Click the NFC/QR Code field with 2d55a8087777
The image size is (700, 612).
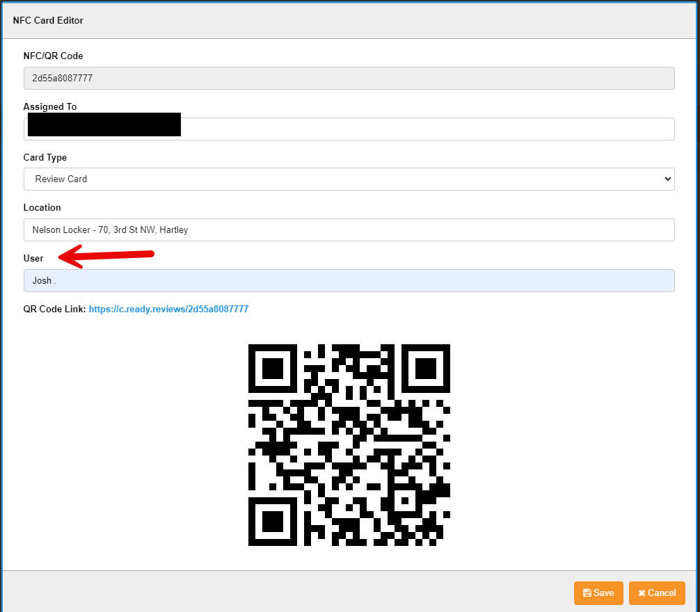pos(348,78)
